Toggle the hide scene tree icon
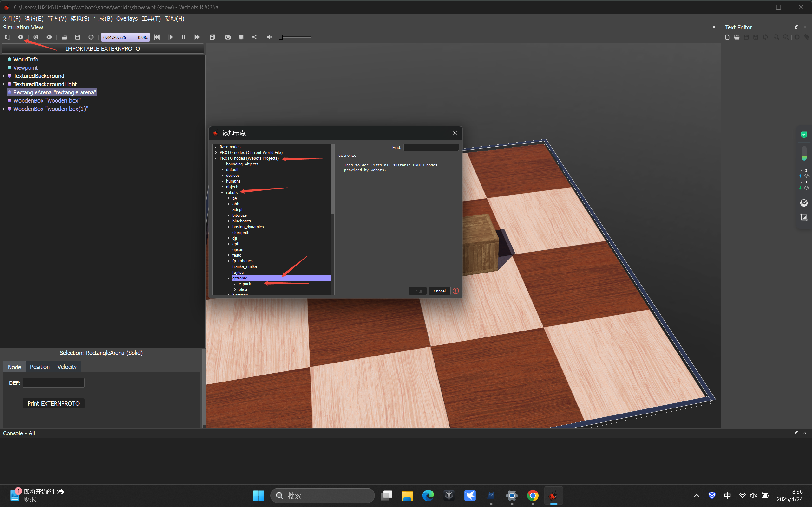 click(x=7, y=37)
